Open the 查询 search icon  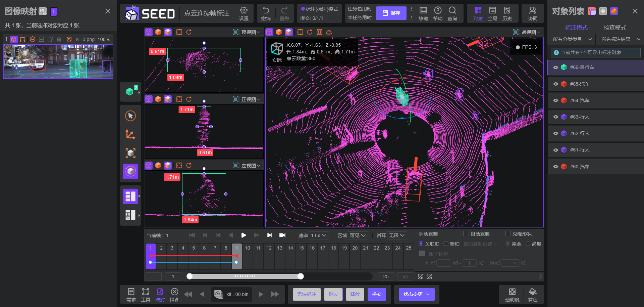tap(452, 10)
